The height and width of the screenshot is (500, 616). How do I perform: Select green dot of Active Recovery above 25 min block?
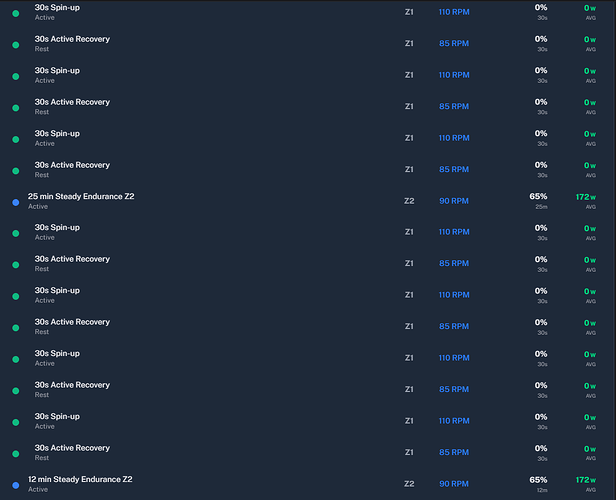(x=16, y=171)
